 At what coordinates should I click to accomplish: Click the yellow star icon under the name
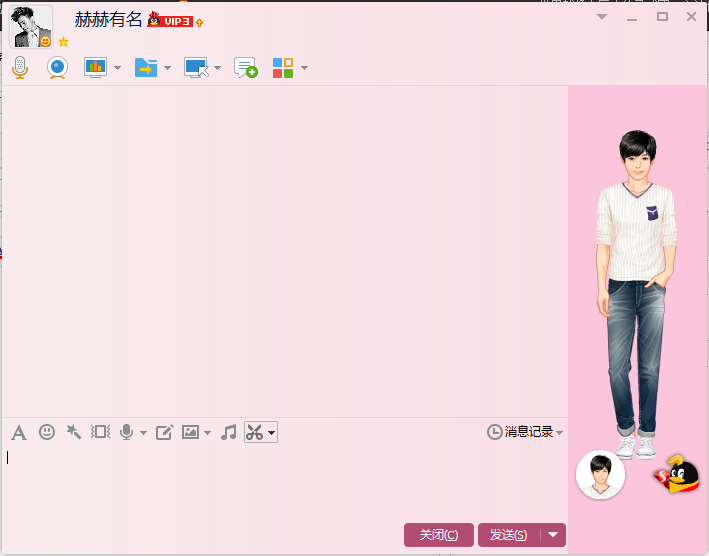(64, 42)
